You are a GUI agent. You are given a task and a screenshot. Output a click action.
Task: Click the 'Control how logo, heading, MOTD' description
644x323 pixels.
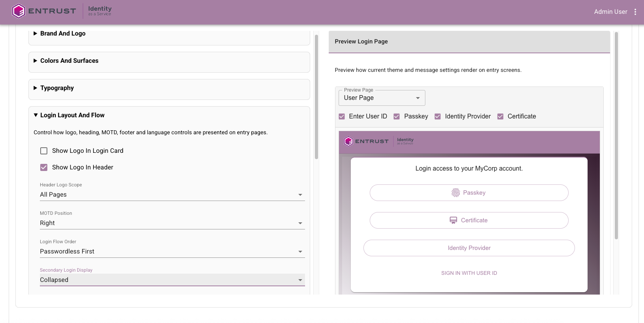coord(150,133)
